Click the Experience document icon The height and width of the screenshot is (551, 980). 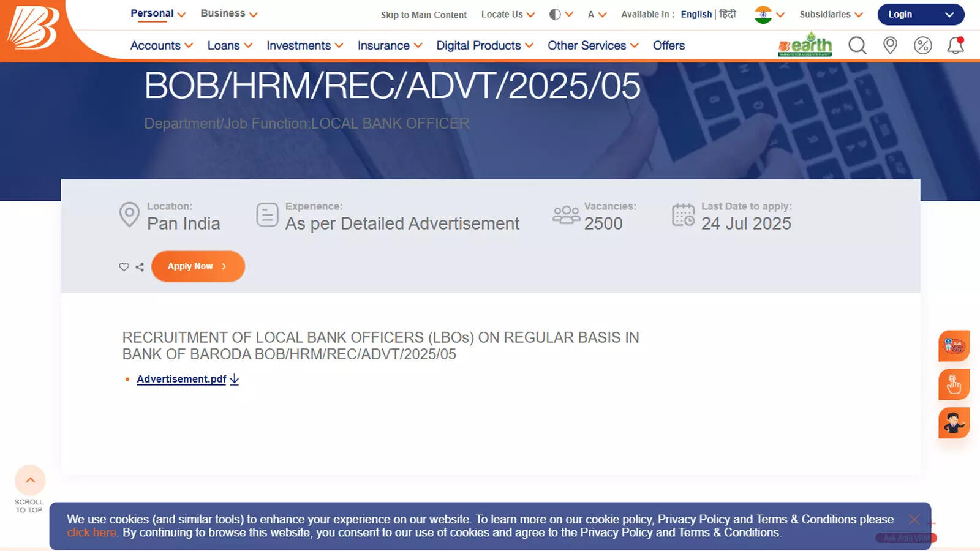pos(267,215)
